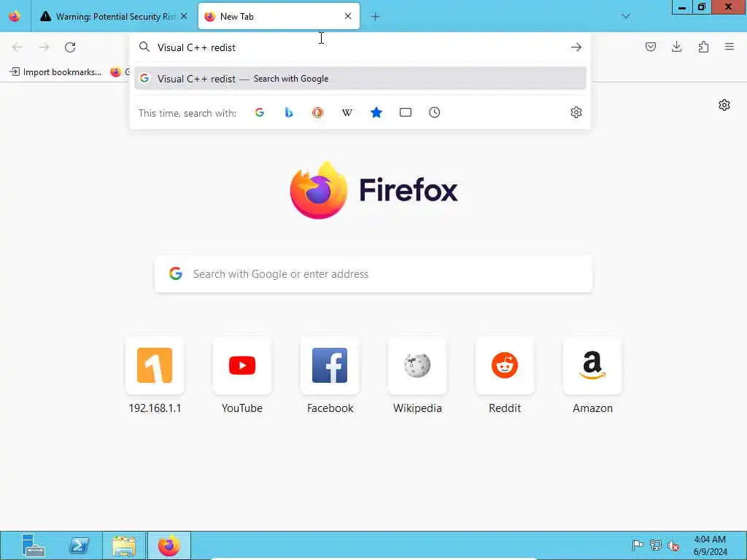This screenshot has height=560, width=747.
Task: Open a new tab with plus button
Action: (x=376, y=17)
